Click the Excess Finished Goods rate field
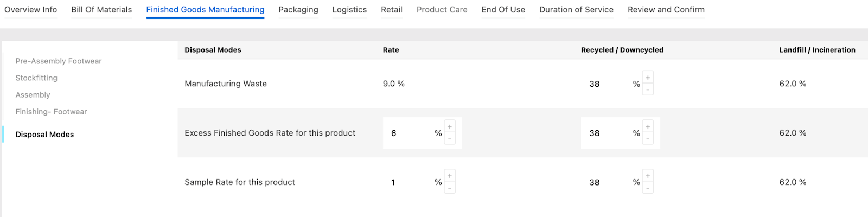Screen dimensions: 868x217 point(410,133)
